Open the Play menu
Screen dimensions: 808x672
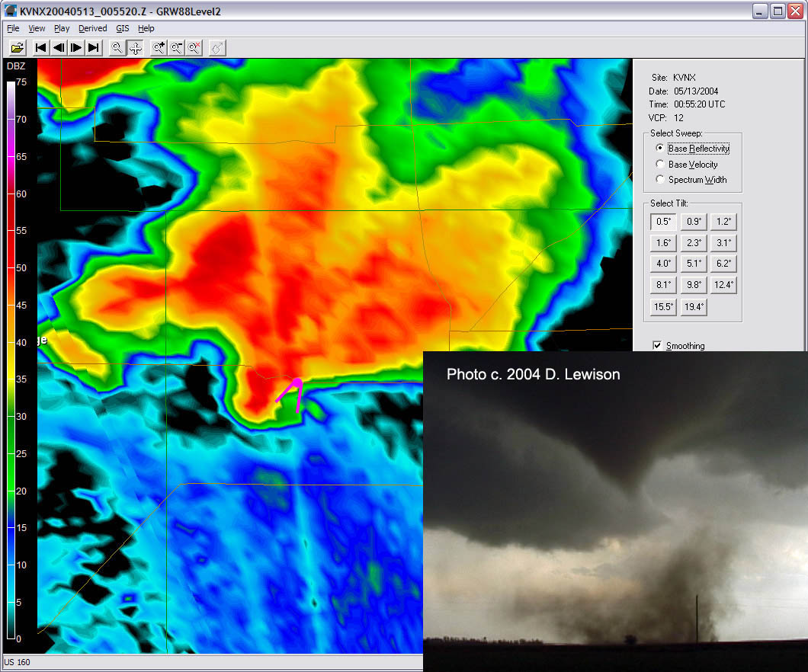pyautogui.click(x=62, y=28)
